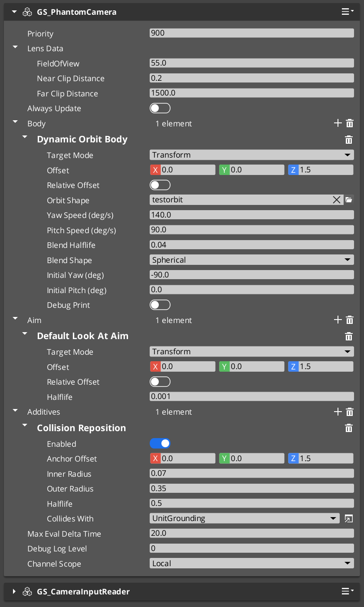Collapse the Aim section
The image size is (364, 607).
pyautogui.click(x=16, y=319)
